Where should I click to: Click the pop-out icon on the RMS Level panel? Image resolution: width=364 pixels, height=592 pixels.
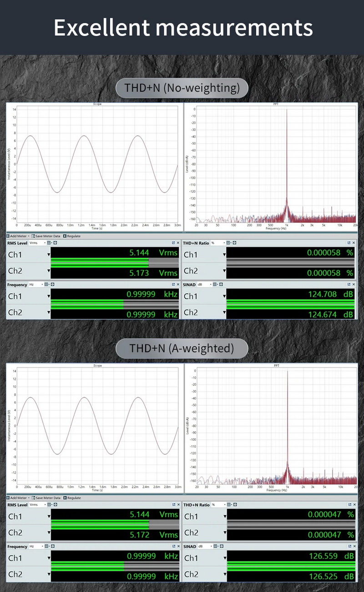[172, 243]
